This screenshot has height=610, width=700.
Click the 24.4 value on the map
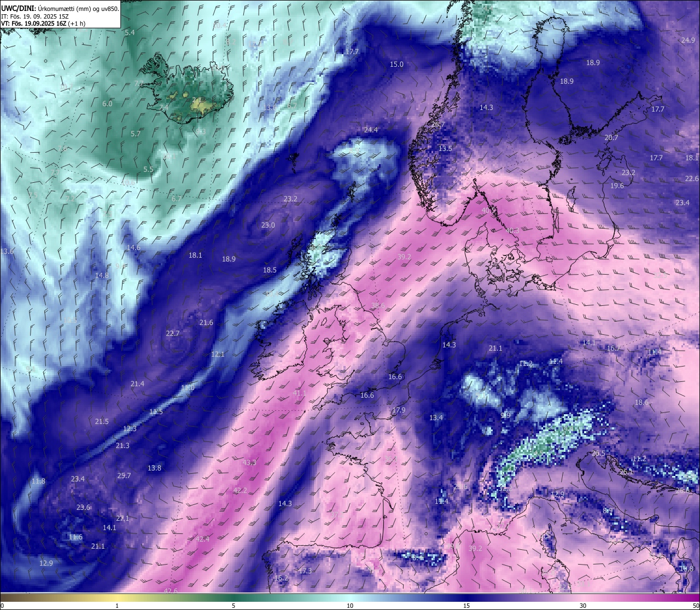click(x=371, y=130)
